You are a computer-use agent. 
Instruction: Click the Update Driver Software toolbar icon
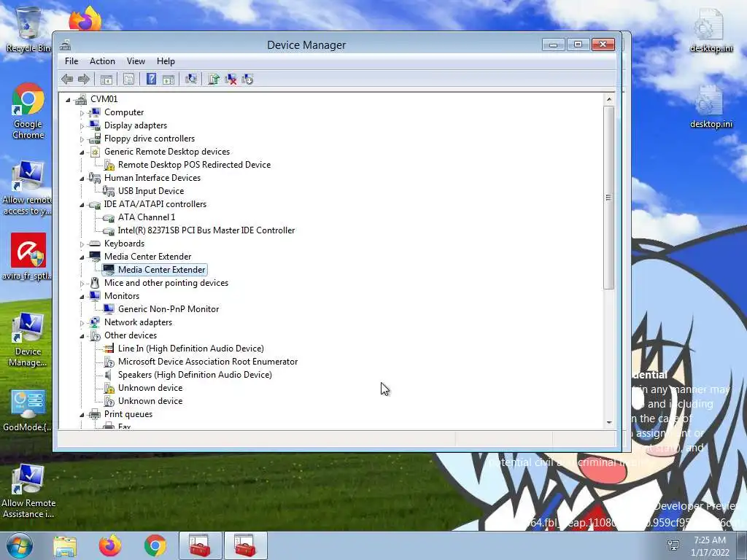coord(214,79)
